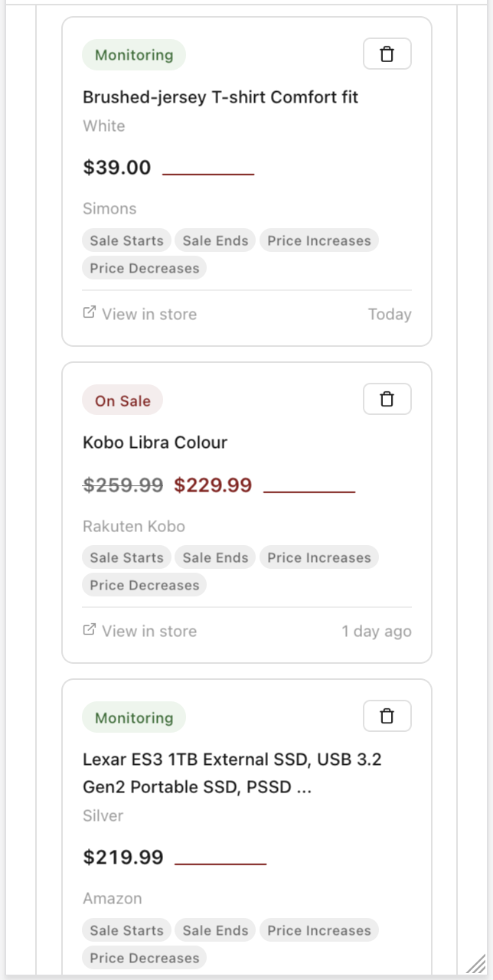The width and height of the screenshot is (493, 980).
Task: Toggle "Price Increases" on the Lexar SSD card
Action: pyautogui.click(x=318, y=929)
